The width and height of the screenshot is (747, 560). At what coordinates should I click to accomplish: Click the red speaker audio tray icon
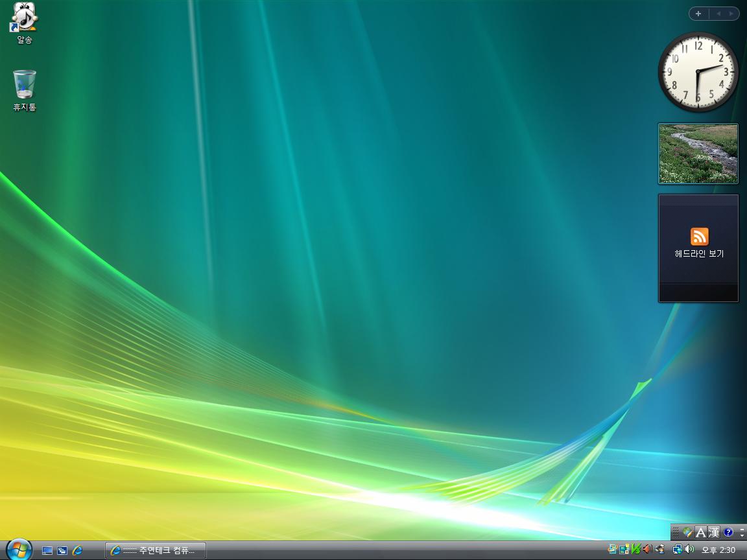coord(647,549)
